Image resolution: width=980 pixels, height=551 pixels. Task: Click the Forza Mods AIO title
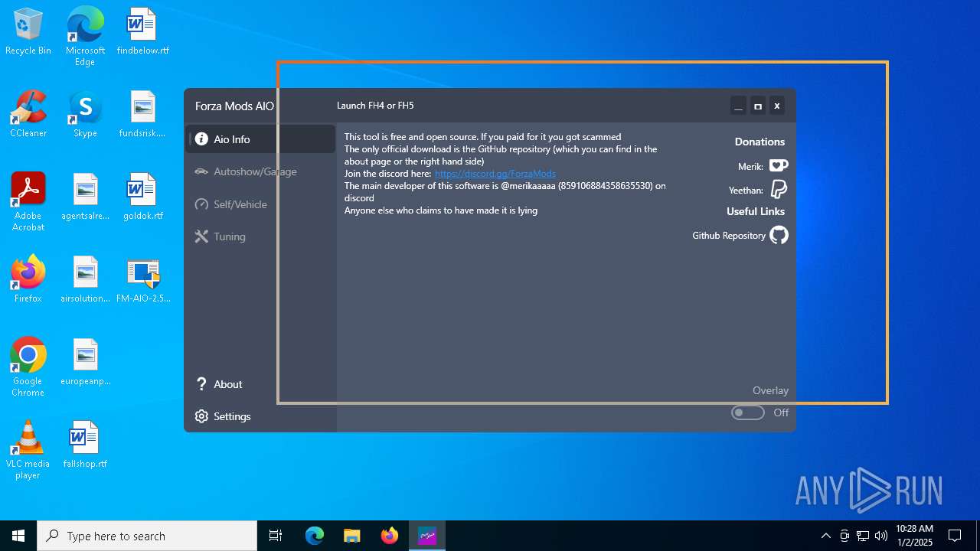click(x=234, y=106)
